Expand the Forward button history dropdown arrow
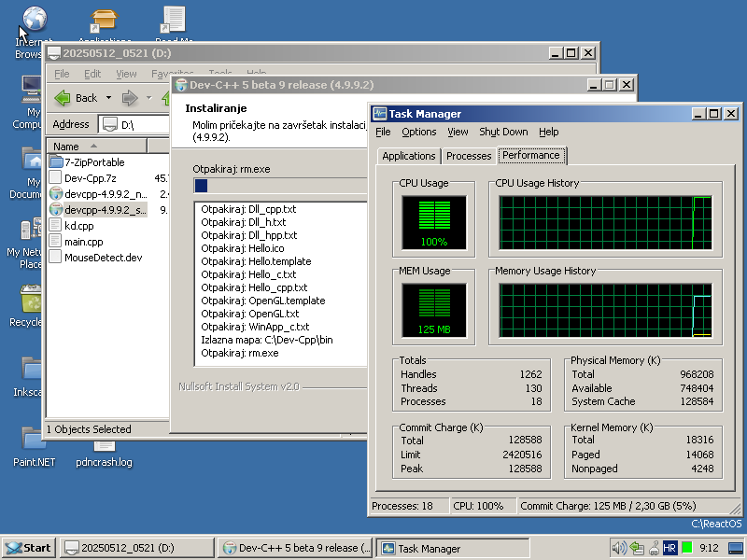The width and height of the screenshot is (747, 560). tap(149, 98)
